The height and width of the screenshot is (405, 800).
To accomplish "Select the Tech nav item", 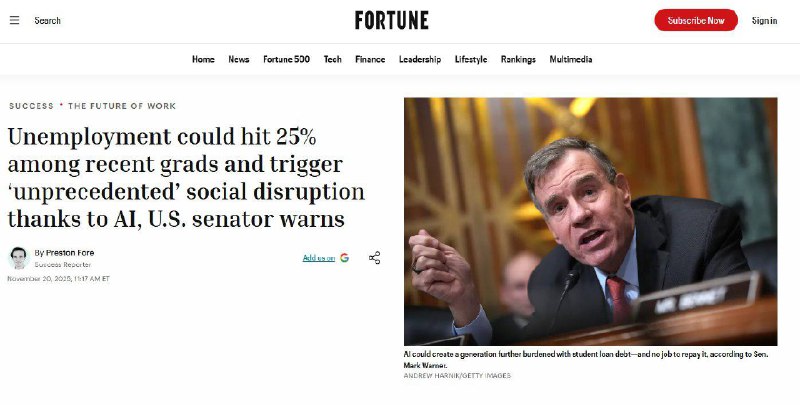I will 332,59.
